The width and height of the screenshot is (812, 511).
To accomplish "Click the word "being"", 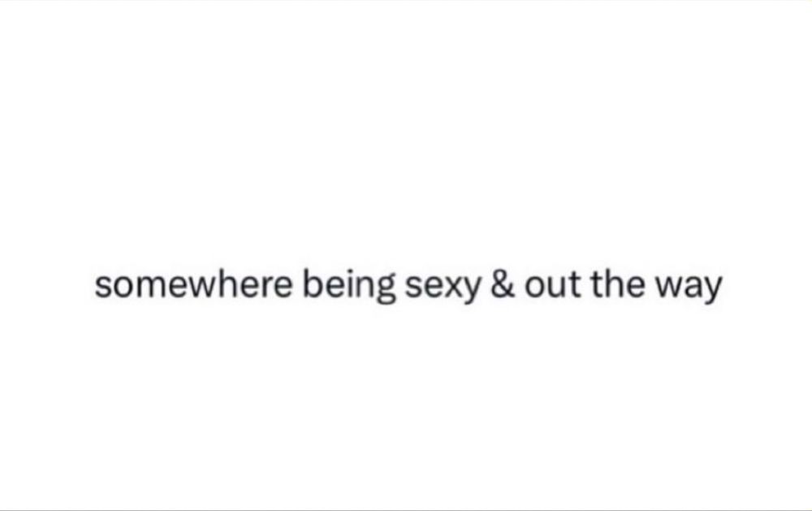I will point(349,286).
